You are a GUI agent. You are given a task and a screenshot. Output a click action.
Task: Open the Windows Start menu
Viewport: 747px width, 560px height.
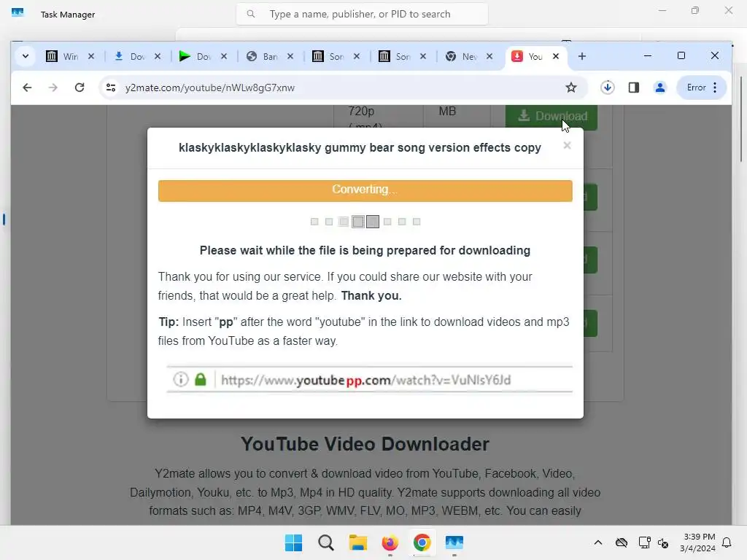pyautogui.click(x=293, y=542)
